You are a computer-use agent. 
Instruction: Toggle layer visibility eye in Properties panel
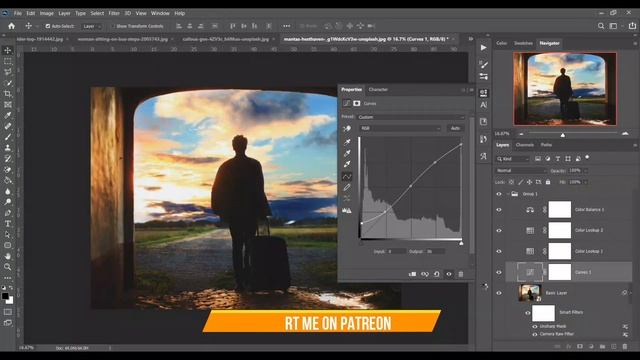coord(449,274)
